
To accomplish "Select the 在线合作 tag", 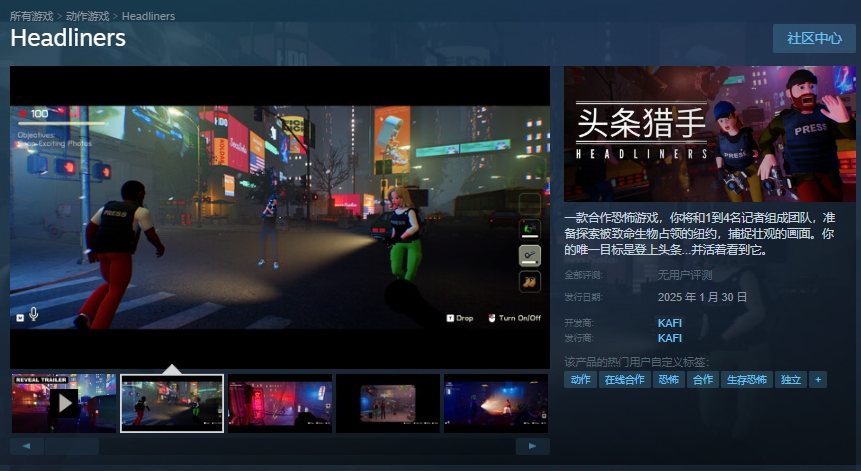I will (624, 380).
